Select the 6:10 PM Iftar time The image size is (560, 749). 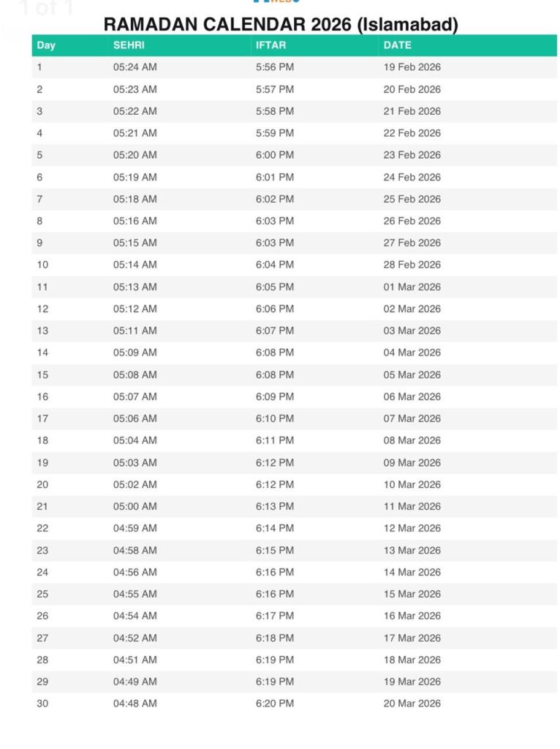(x=274, y=418)
